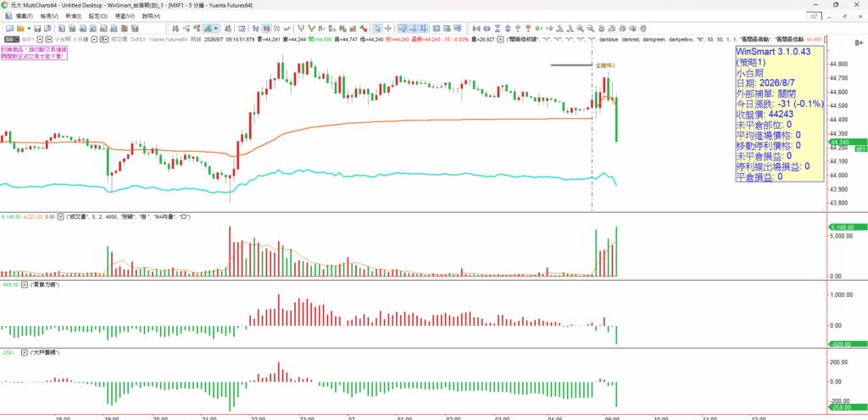
Task: Click the WinSmart 3.1.0.43 panel title
Action: 773,50
